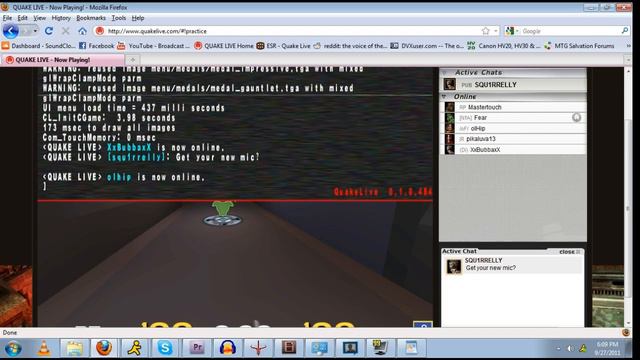Open the View menu

(x=40, y=18)
